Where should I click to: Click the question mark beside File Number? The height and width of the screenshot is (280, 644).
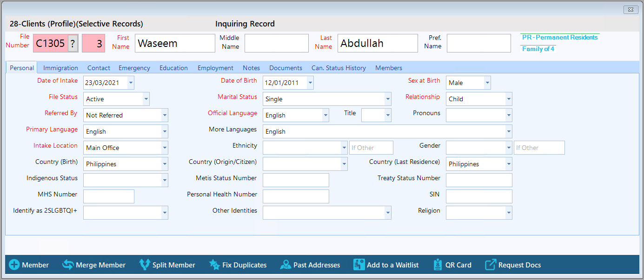pyautogui.click(x=73, y=44)
